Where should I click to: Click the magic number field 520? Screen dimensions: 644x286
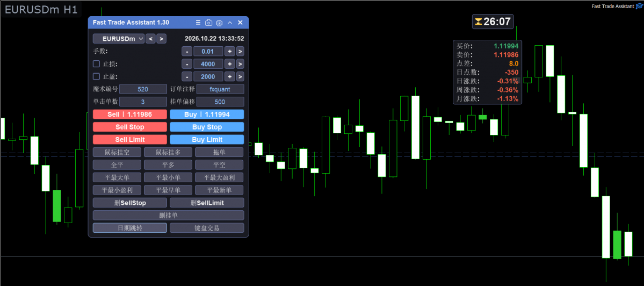click(143, 89)
